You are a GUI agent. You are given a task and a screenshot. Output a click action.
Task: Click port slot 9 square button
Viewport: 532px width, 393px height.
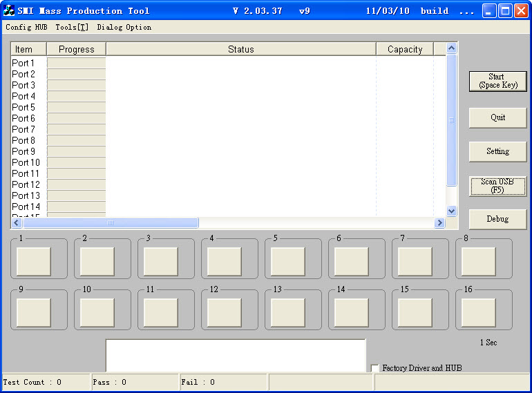33,312
